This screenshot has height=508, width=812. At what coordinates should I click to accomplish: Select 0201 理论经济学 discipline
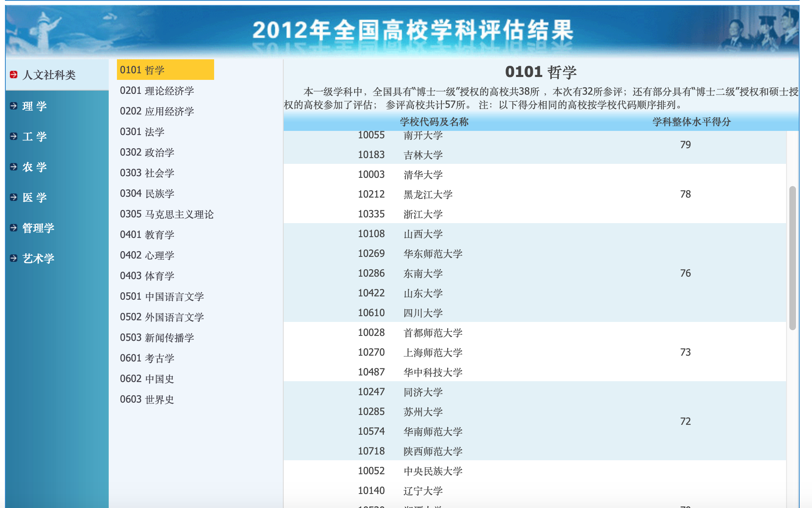click(157, 91)
